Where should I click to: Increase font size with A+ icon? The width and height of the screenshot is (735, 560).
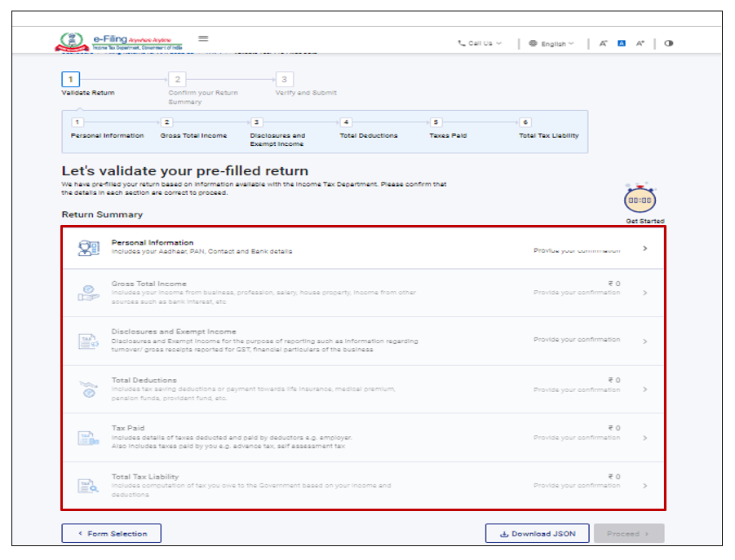pos(640,43)
